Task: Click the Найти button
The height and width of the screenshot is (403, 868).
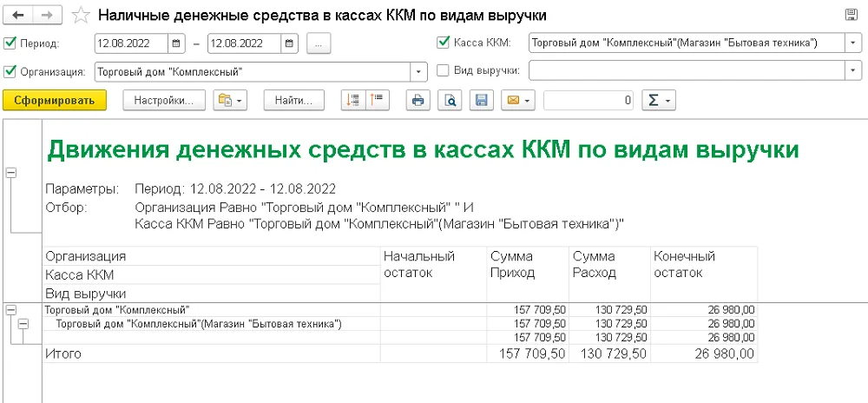Action: point(294,100)
